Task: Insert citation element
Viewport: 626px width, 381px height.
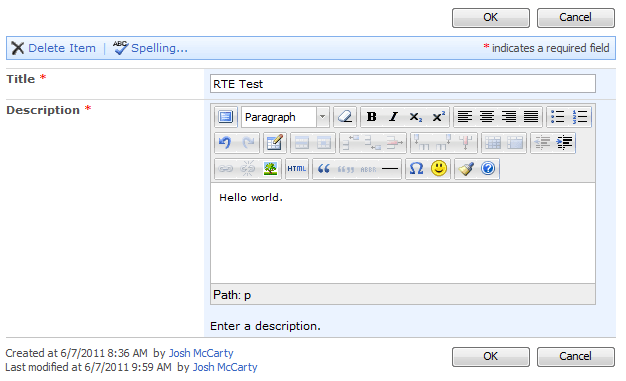Action: tap(346, 169)
